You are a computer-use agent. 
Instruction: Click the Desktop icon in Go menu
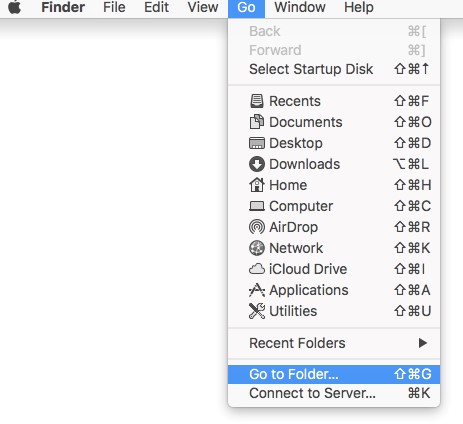click(257, 143)
